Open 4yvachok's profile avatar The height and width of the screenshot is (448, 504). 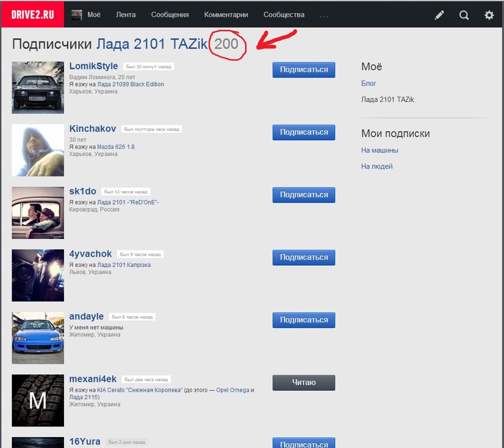pos(38,275)
